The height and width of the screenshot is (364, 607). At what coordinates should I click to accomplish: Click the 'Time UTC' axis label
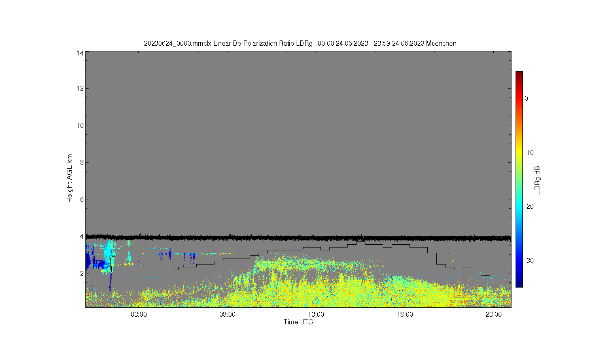pyautogui.click(x=298, y=322)
